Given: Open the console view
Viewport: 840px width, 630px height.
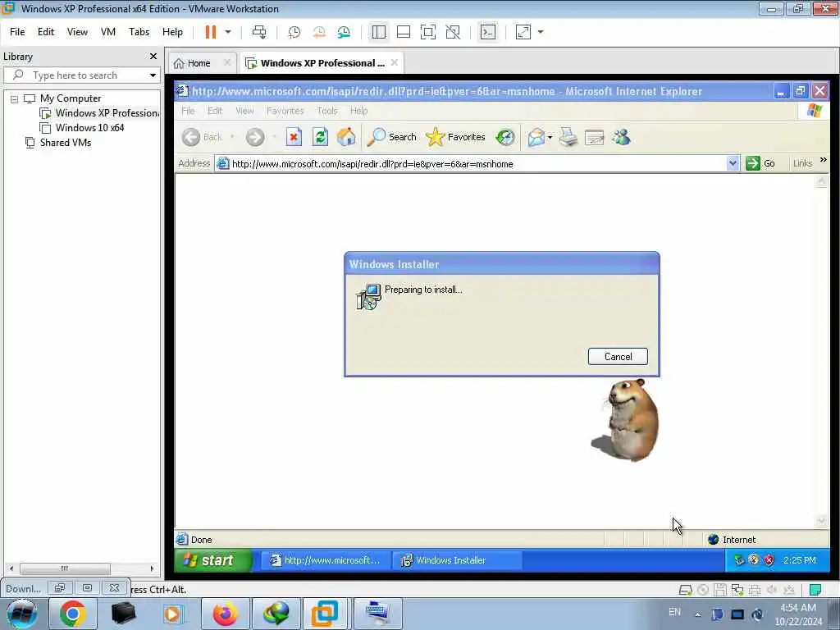Looking at the screenshot, I should 487,32.
